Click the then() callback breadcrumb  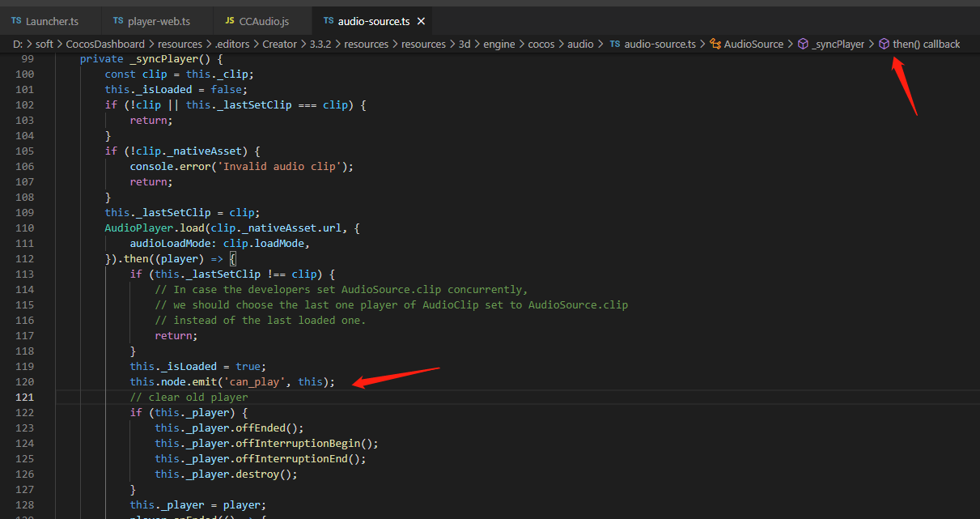click(x=927, y=44)
